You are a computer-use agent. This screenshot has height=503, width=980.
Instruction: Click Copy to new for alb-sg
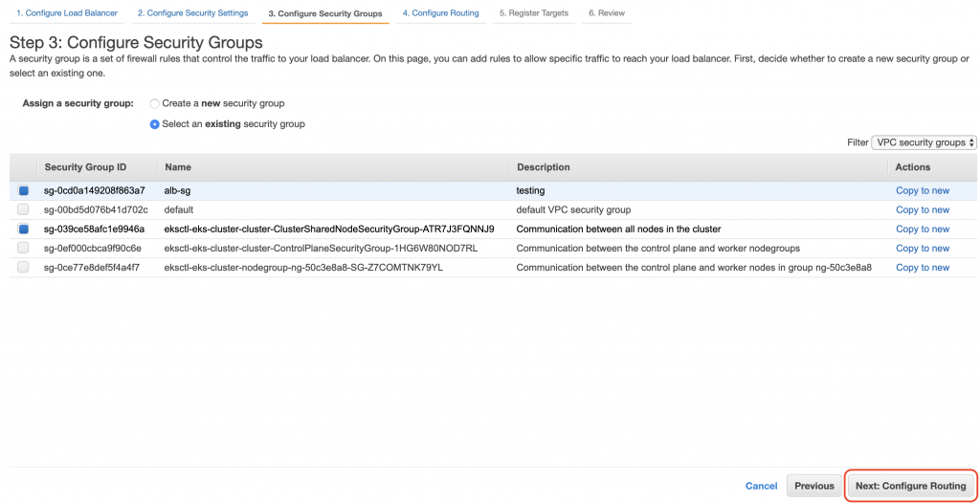(x=922, y=191)
